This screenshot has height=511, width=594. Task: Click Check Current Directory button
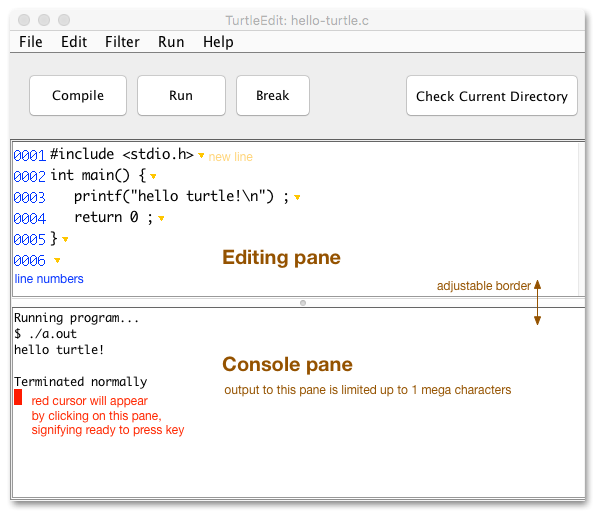(492, 95)
